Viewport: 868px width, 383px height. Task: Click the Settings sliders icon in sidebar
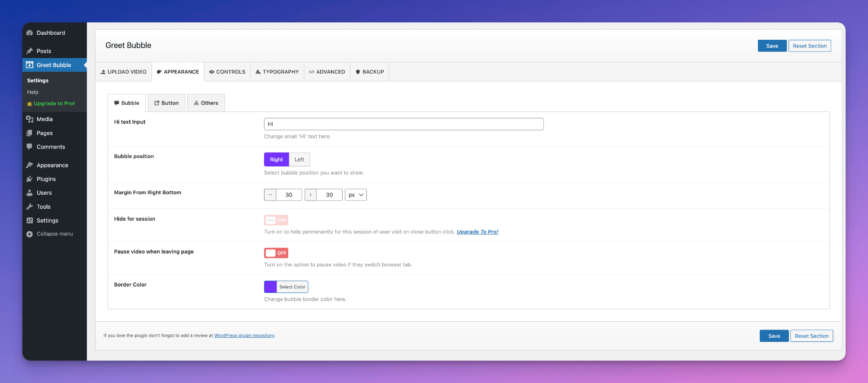[x=30, y=220]
